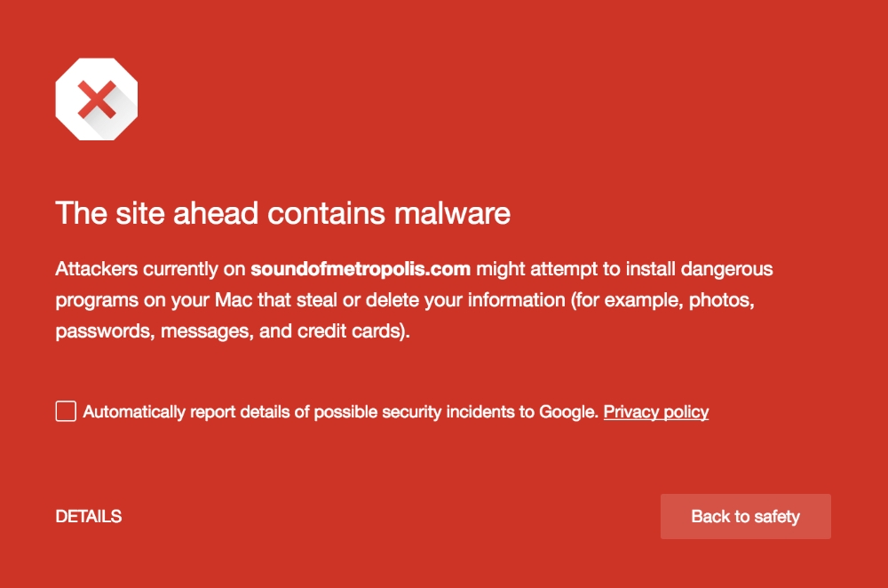
Task: Click the 'Automatically report details' checkbox label text
Action: [340, 412]
